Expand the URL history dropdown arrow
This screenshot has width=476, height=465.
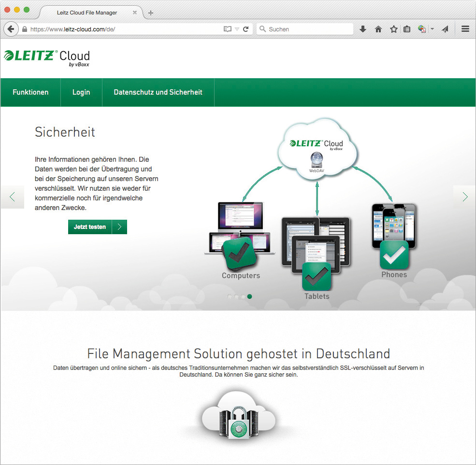237,29
